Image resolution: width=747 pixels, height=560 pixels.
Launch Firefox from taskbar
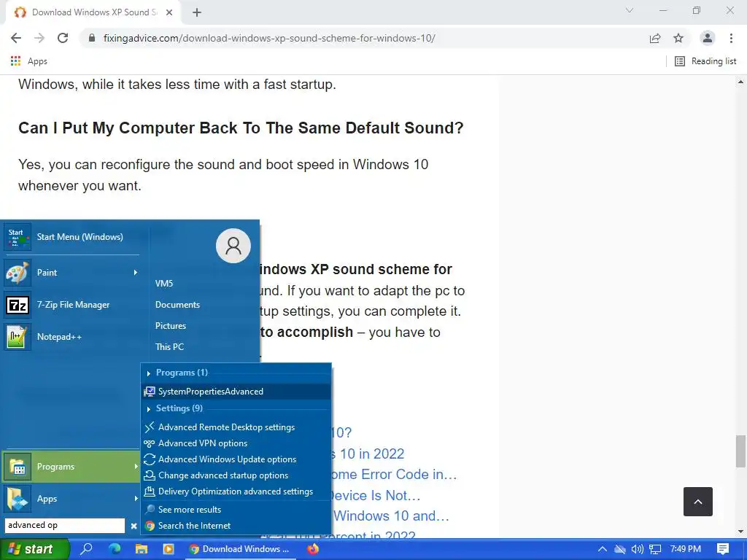[x=313, y=548]
